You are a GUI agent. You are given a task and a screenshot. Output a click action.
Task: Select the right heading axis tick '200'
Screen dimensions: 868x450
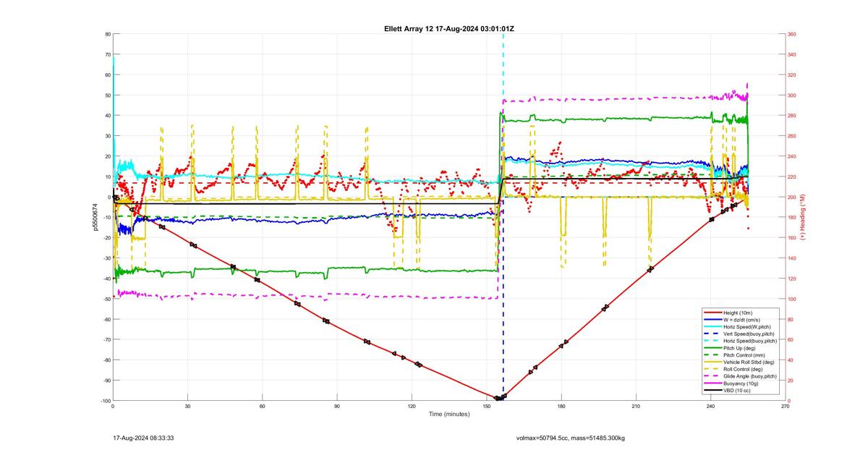point(792,197)
